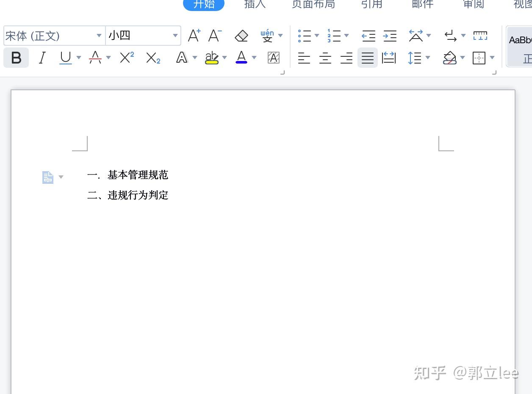Apply subscript formatting
Image resolution: width=532 pixels, height=394 pixels.
[153, 58]
